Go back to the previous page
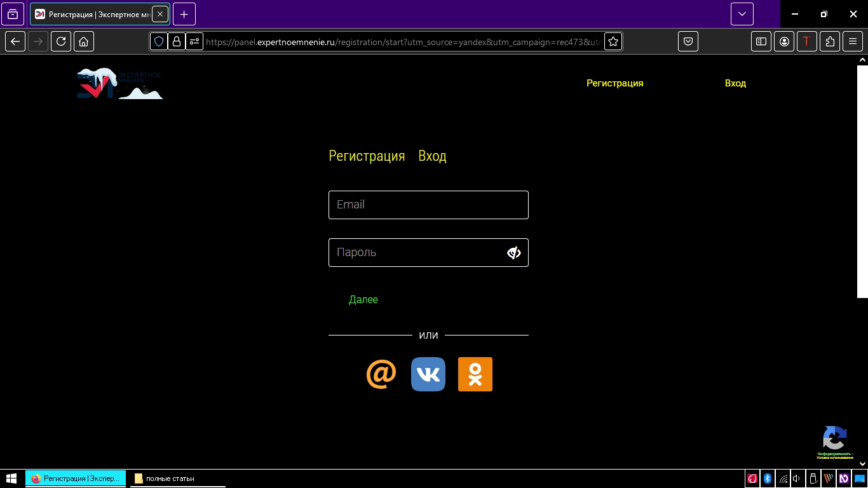 (x=15, y=41)
